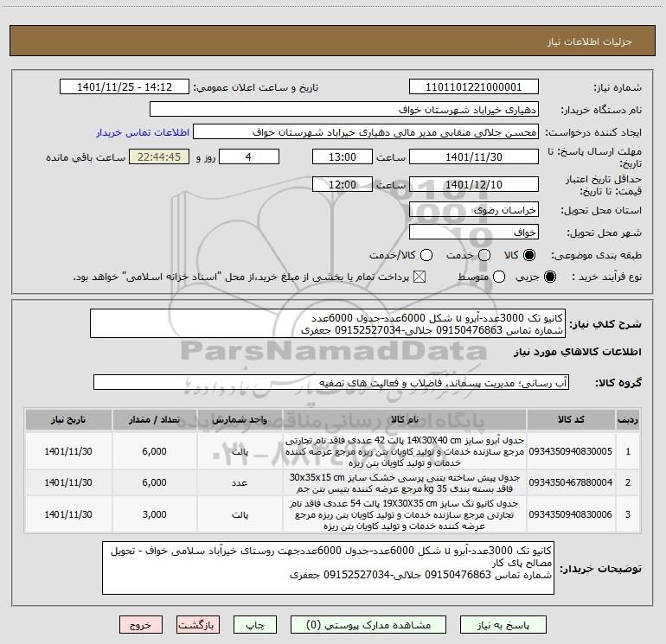
Task: Click row 3 product name جدول کانیو تک
Action: coord(405,514)
